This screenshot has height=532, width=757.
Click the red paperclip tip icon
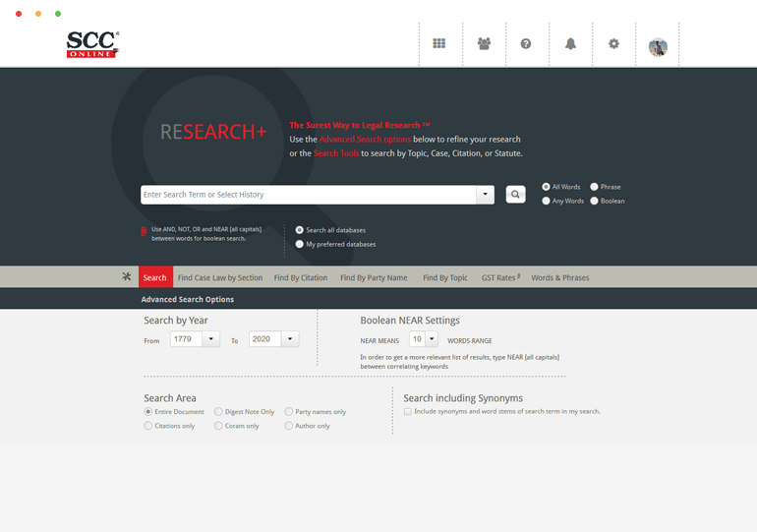(144, 232)
